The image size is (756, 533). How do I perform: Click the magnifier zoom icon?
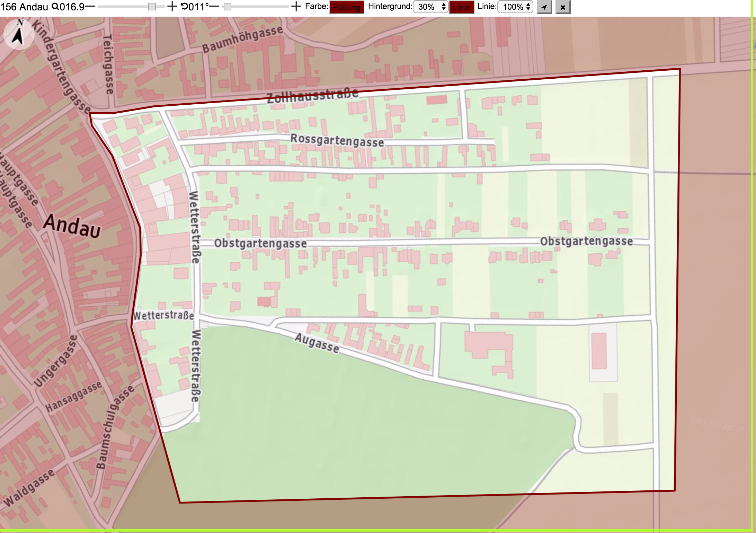coord(55,7)
